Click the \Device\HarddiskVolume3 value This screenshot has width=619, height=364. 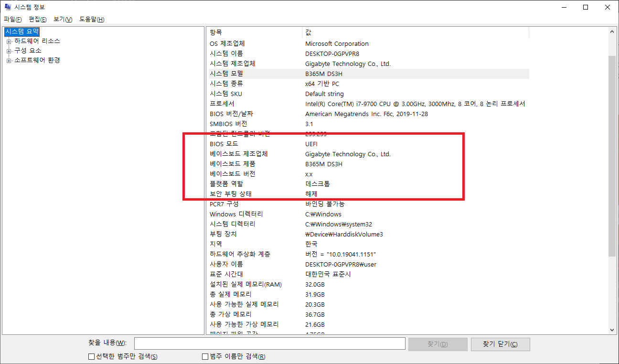(x=344, y=234)
